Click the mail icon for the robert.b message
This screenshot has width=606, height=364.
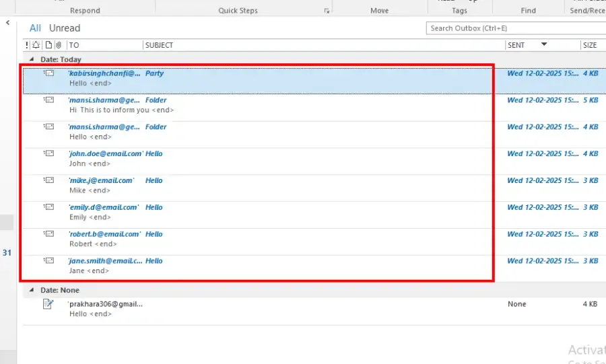48,233
